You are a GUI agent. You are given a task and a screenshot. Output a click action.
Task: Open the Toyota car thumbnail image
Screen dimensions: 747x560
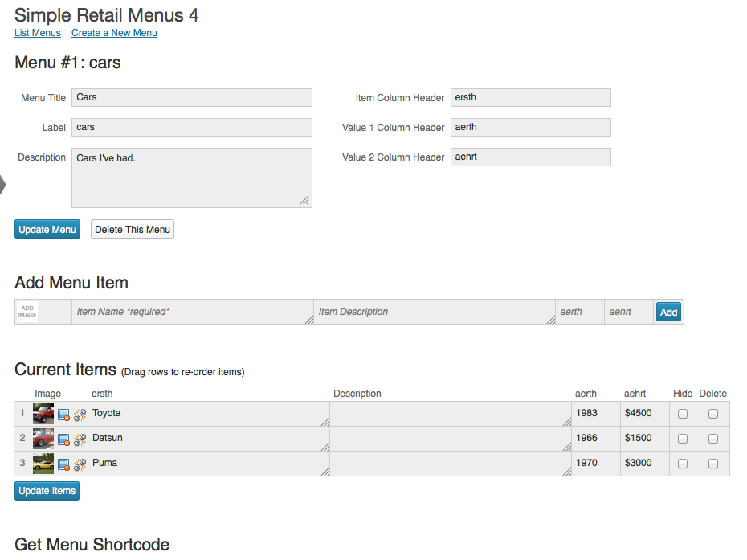(x=43, y=415)
